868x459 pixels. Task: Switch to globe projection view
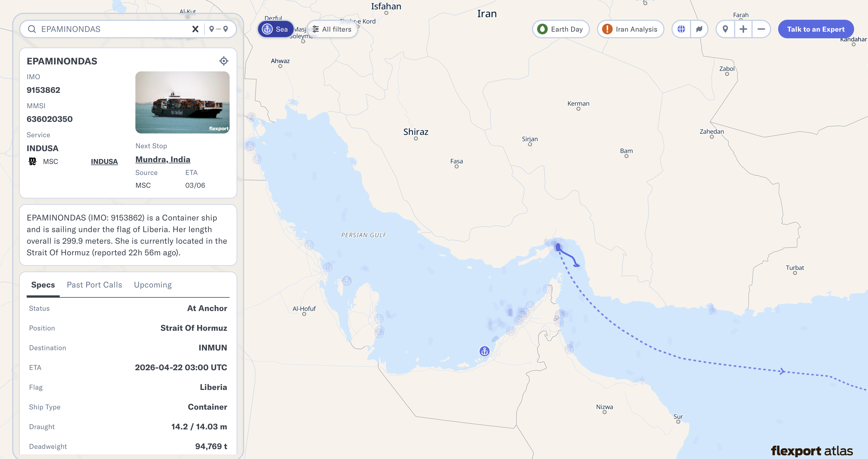tap(681, 29)
